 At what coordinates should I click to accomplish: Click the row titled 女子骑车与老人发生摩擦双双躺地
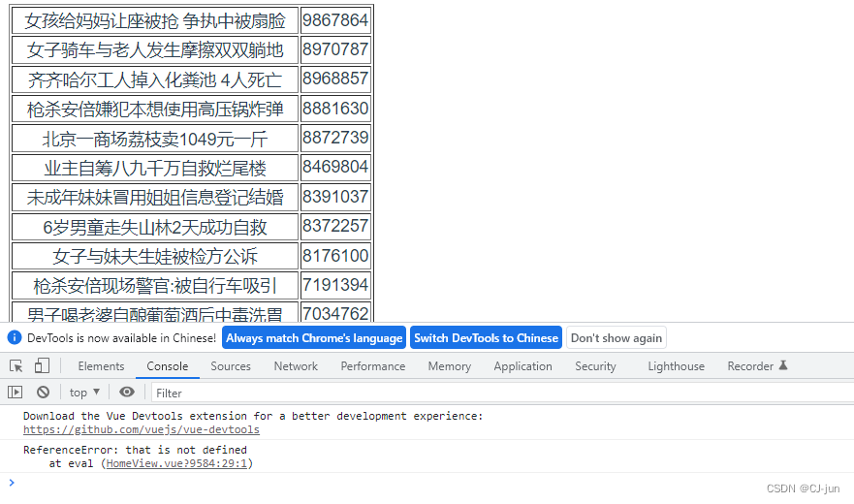point(155,49)
